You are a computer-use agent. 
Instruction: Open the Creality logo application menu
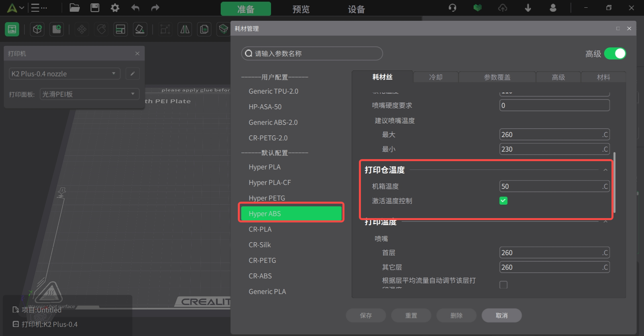tap(12, 8)
